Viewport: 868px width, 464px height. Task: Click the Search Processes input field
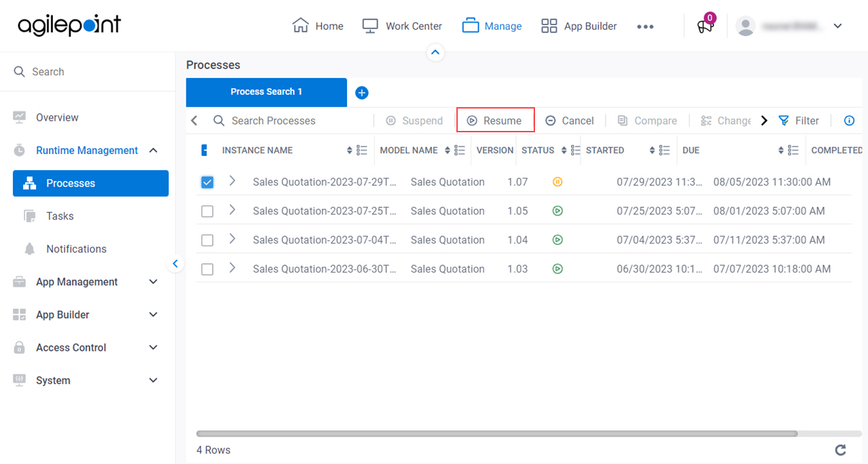pos(292,121)
